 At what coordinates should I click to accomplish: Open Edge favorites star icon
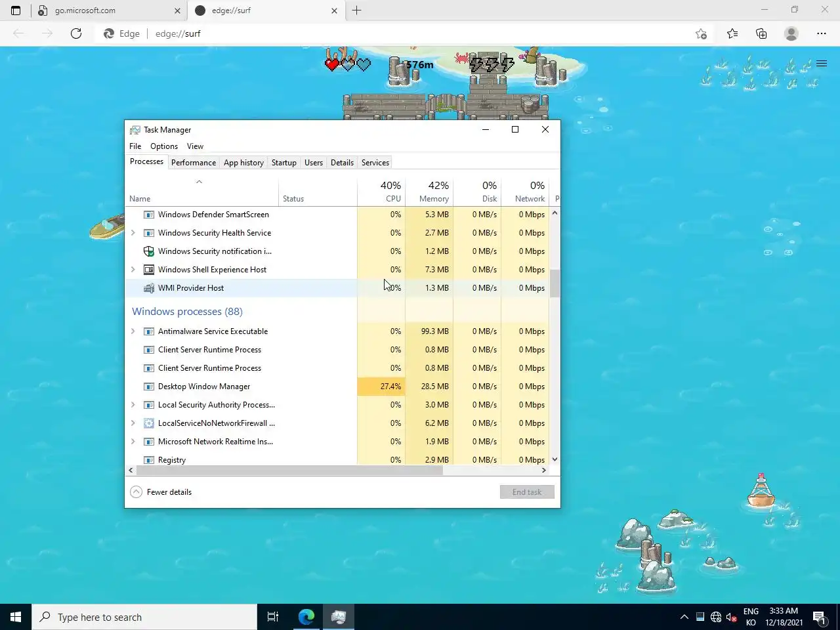pos(732,33)
